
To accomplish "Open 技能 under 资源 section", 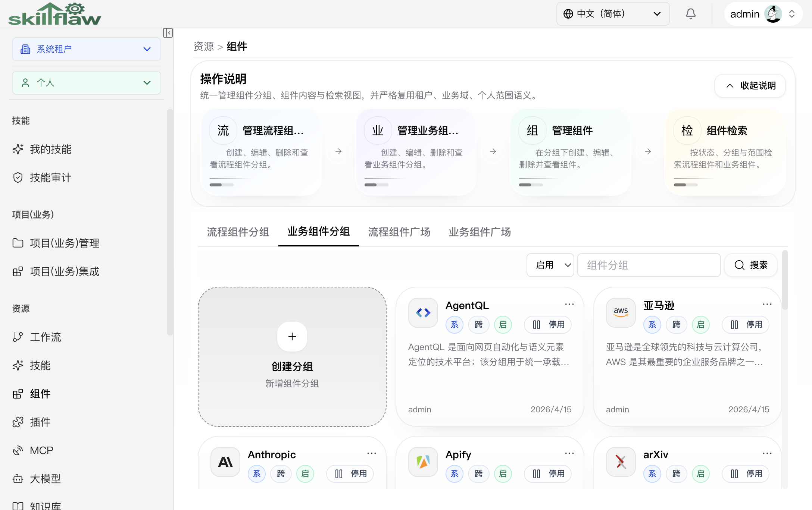I will (31, 365).
